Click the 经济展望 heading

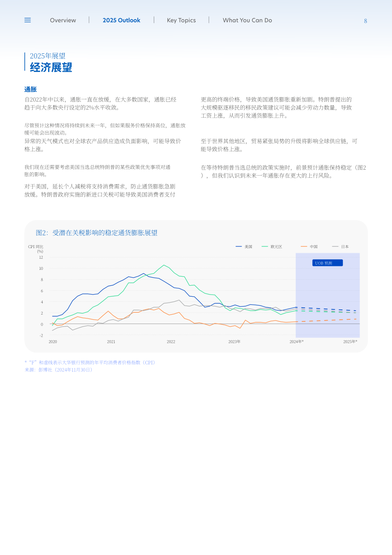[x=51, y=67]
